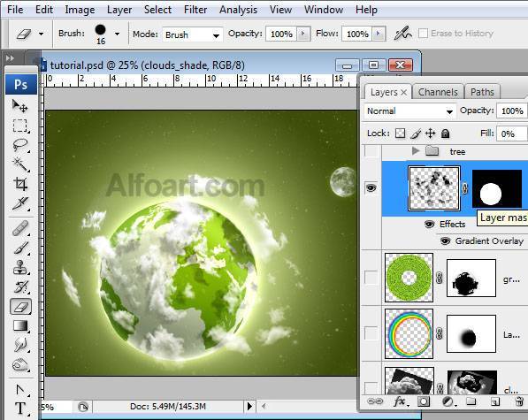528x420 pixels.
Task: Toggle mask link on clouds_shade layer
Action: coord(464,189)
